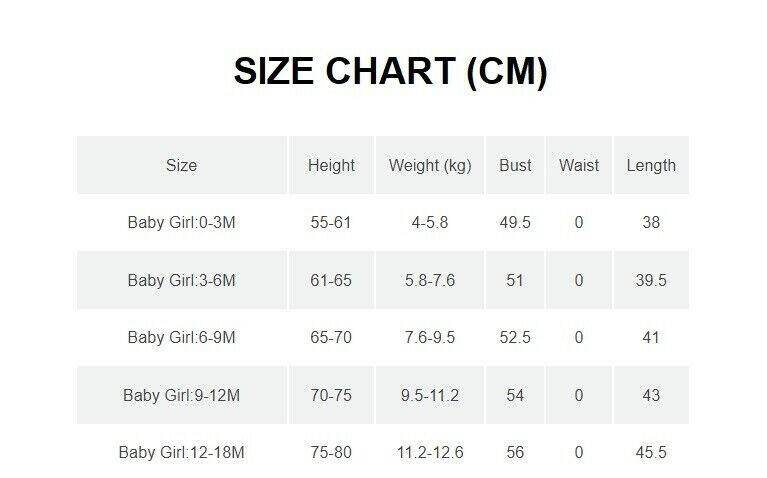The image size is (767, 478).
Task: Click the Baby Girl:3-6M size cell
Action: coord(181,281)
